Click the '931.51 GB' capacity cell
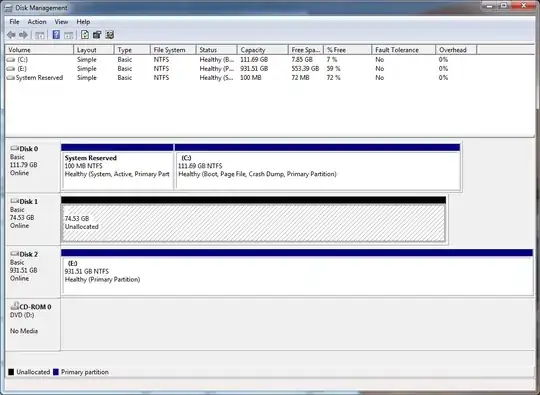 point(254,69)
